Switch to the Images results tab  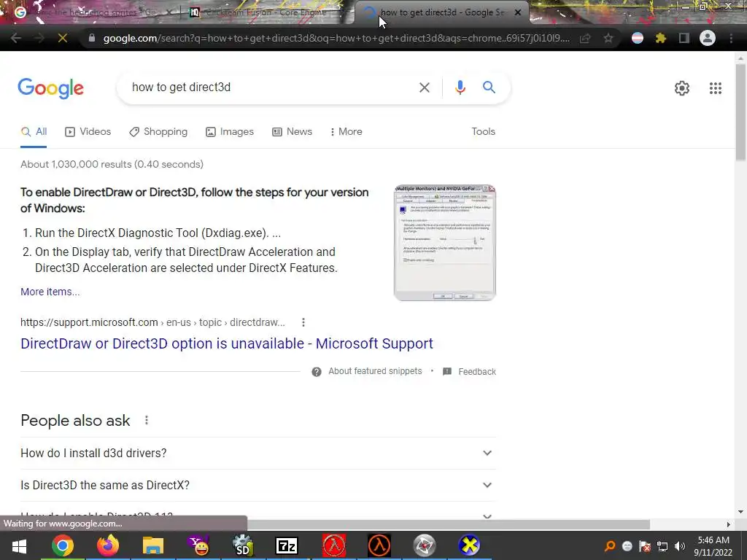(230, 132)
